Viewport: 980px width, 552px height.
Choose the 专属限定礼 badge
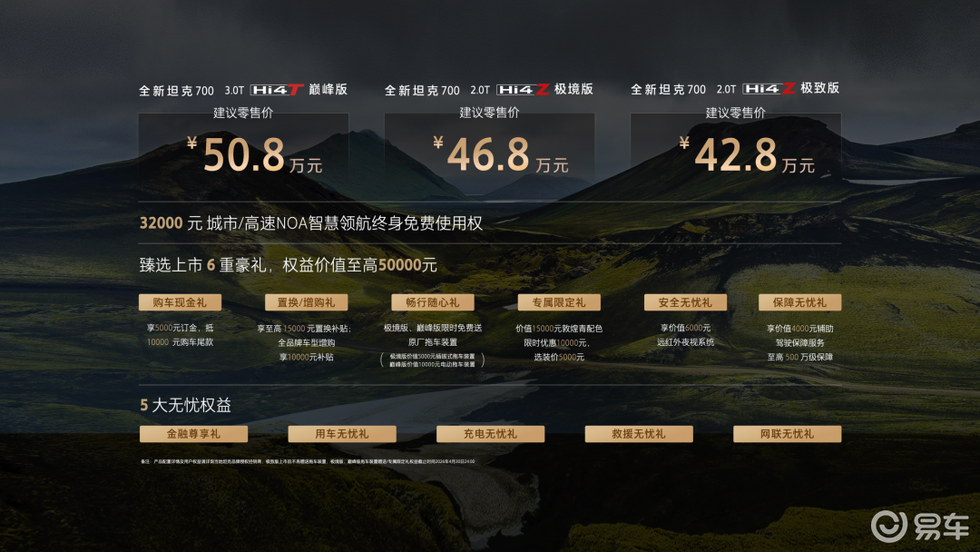559,302
